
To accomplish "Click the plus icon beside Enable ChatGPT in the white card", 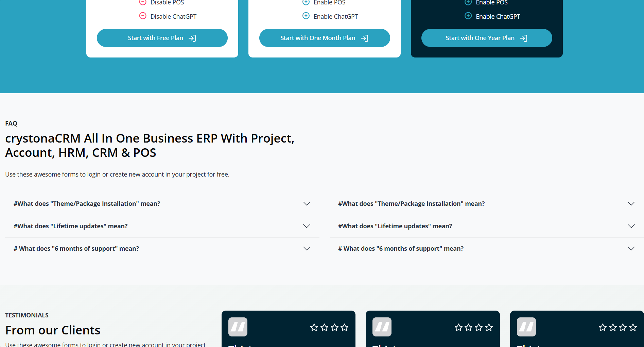I will click(306, 16).
